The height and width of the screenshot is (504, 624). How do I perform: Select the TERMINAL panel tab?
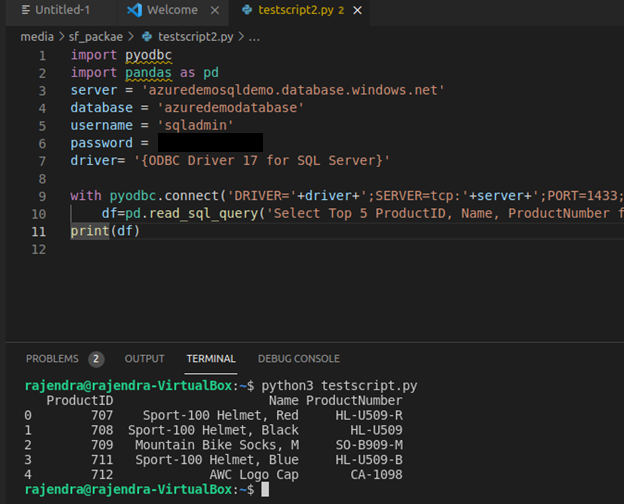point(211,359)
